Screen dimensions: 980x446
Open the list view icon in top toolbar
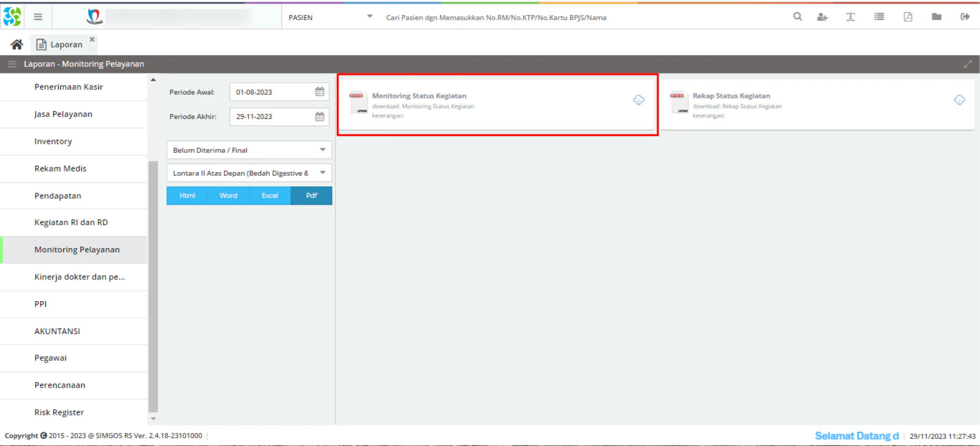[x=879, y=17]
